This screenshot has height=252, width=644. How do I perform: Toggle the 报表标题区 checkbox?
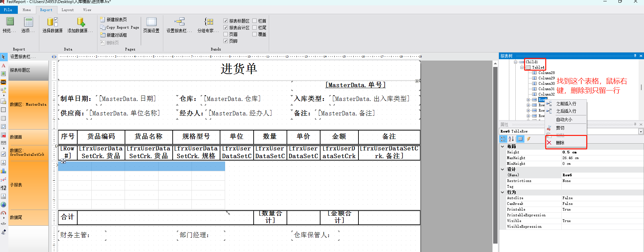226,21
